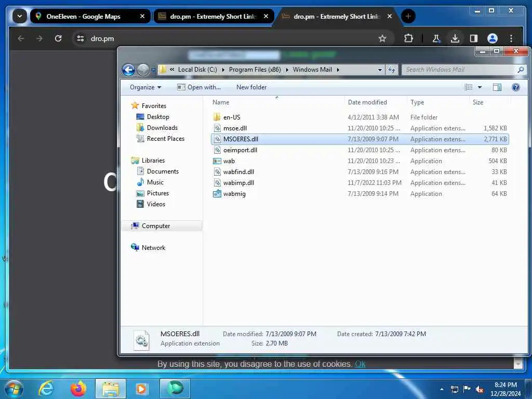Bookmark this page with the star icon
The width and height of the screenshot is (532, 399).
point(382,38)
